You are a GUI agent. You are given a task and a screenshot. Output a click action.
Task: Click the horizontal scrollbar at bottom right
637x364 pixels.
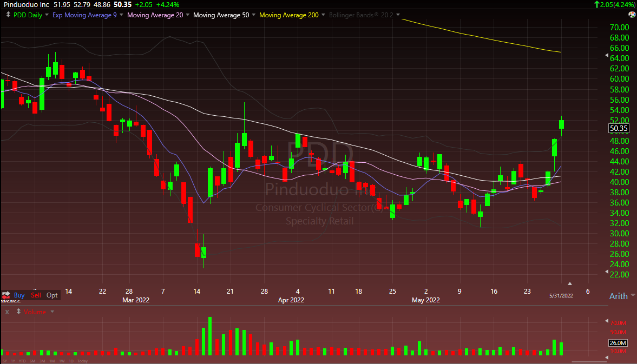[589, 362]
